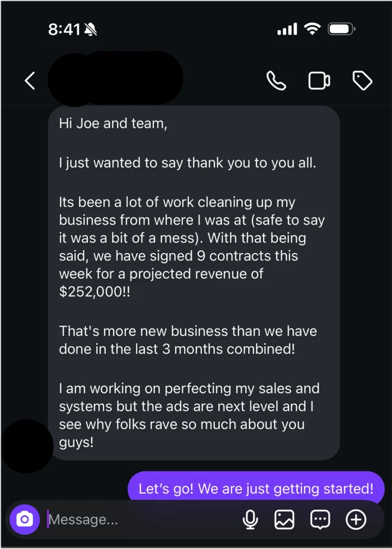Tap the Wi-Fi status icon
The height and width of the screenshot is (549, 392).
pos(312,29)
